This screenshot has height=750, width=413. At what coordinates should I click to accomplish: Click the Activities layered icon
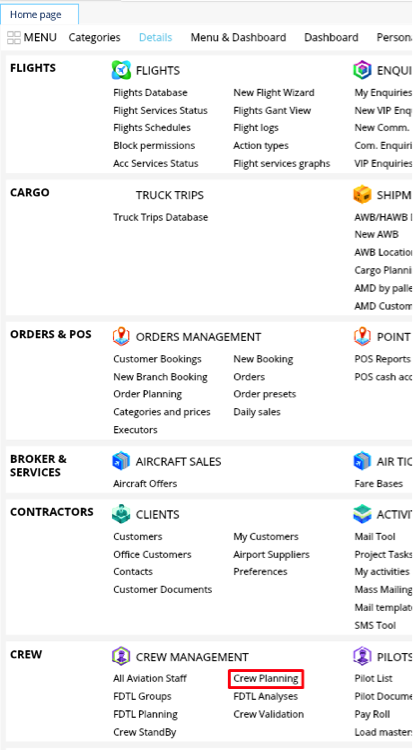(x=362, y=514)
